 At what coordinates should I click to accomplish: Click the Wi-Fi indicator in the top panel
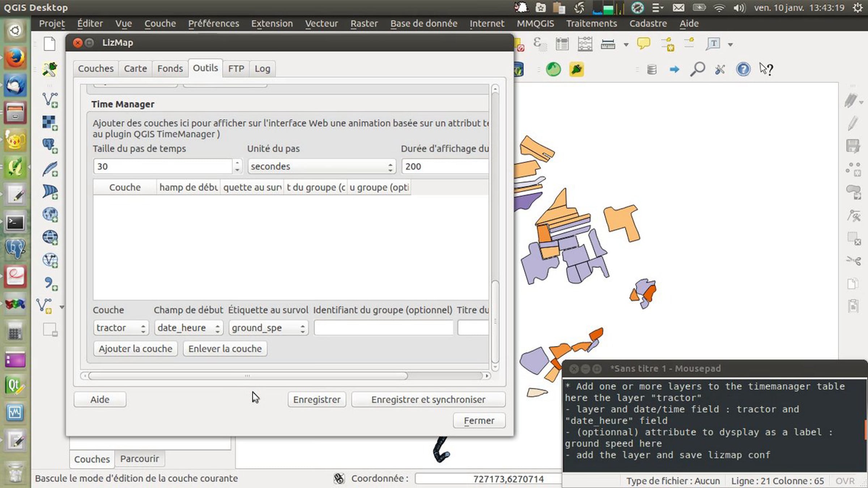[x=719, y=8]
